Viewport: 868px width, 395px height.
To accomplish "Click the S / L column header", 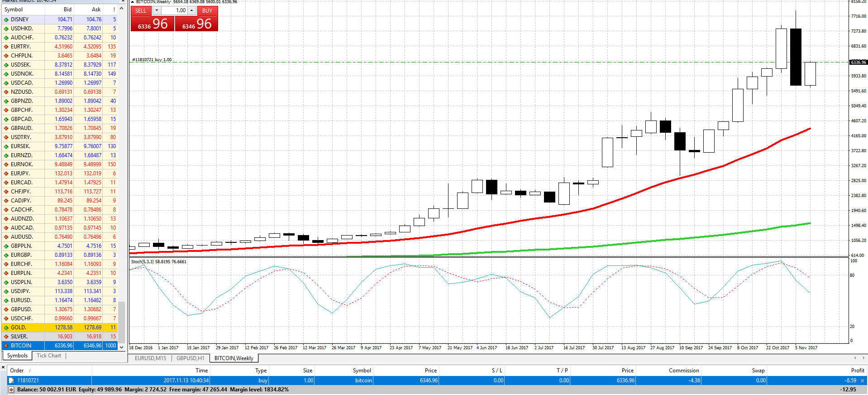I will point(472,371).
